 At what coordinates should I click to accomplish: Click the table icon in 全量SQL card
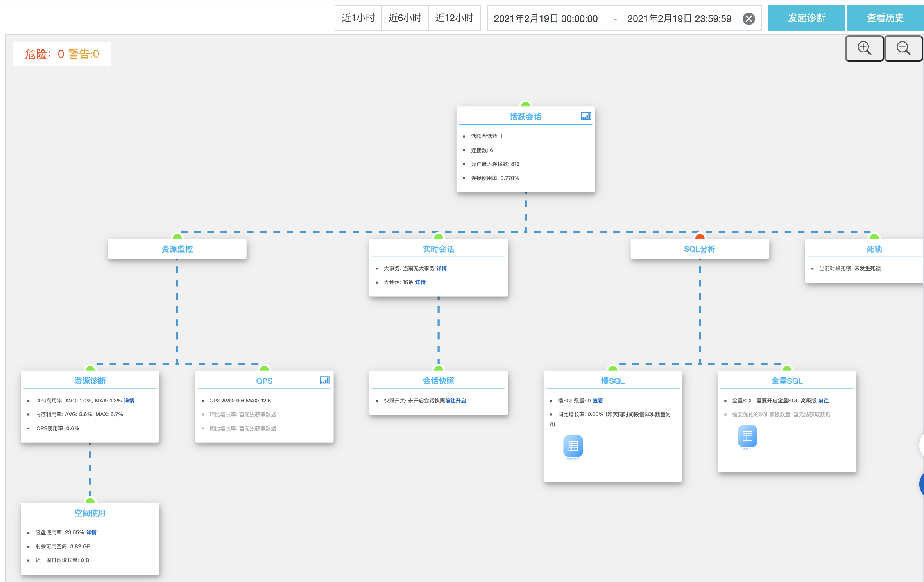click(x=747, y=436)
